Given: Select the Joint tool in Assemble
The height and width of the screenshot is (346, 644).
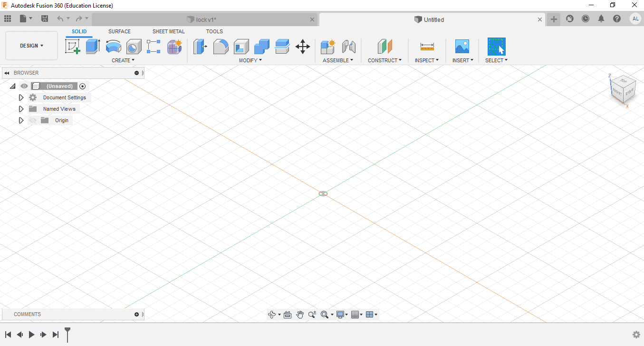Looking at the screenshot, I should [349, 47].
